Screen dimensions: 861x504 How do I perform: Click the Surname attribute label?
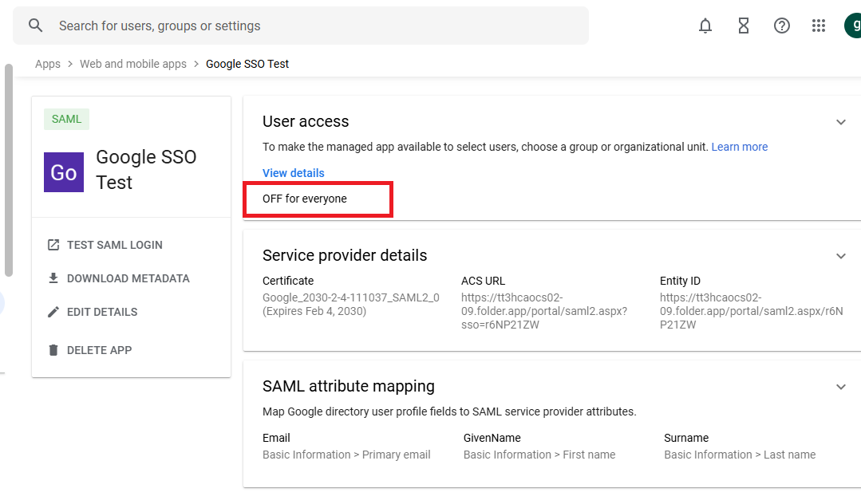pos(686,438)
